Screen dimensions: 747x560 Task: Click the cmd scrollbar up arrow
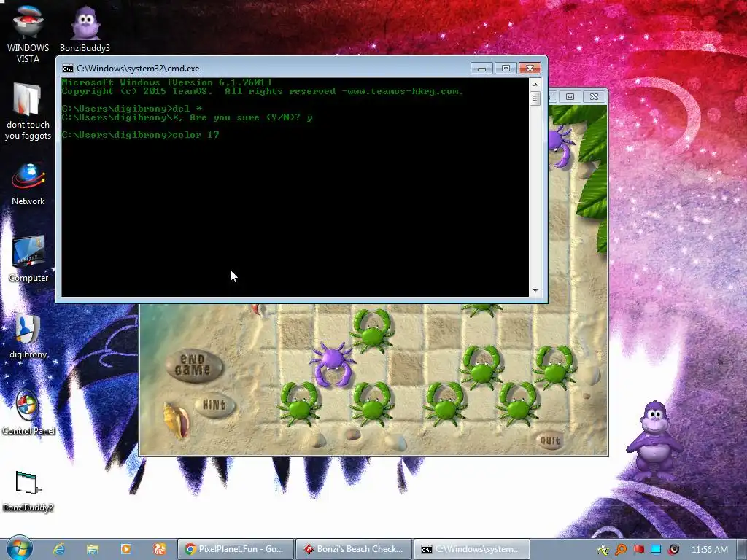tap(535, 85)
